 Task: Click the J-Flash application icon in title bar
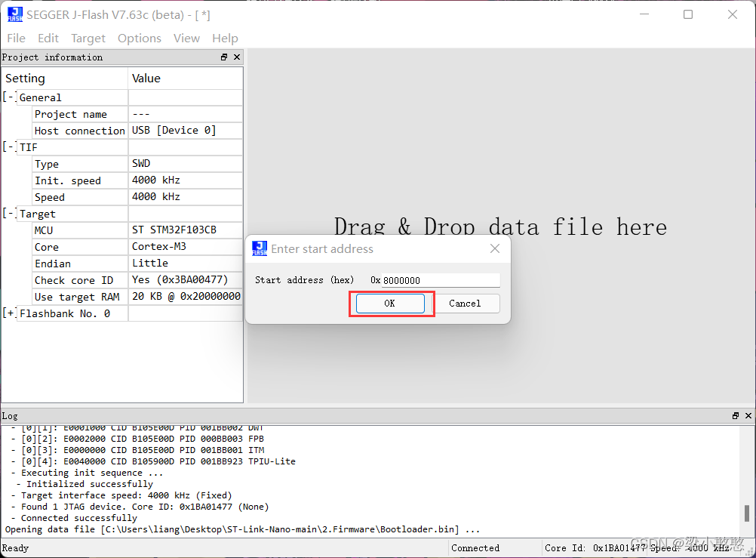point(15,14)
